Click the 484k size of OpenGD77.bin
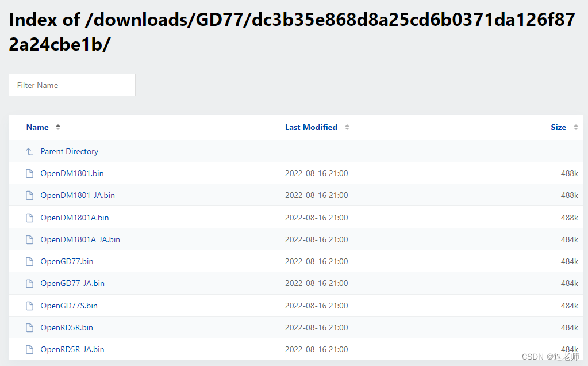 point(570,261)
